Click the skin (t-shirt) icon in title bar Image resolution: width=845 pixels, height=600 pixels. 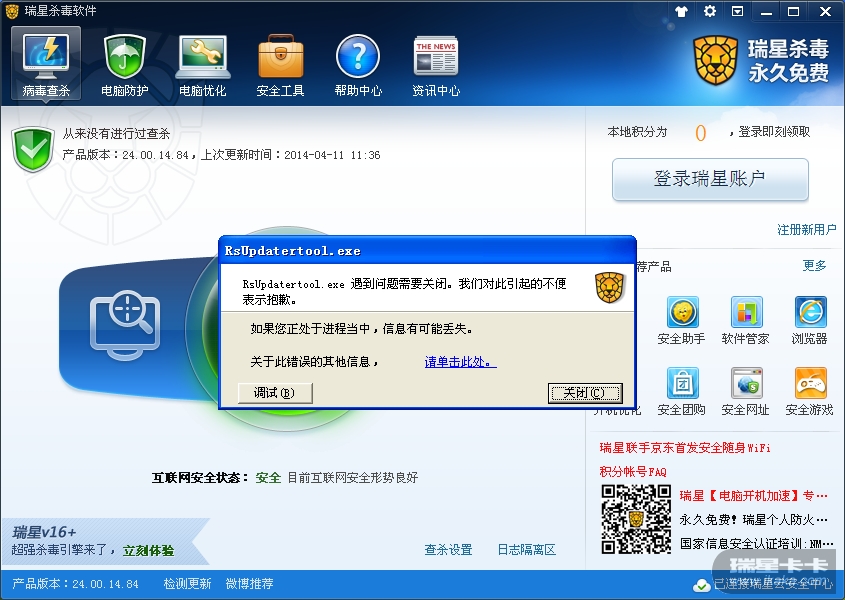pyautogui.click(x=682, y=11)
